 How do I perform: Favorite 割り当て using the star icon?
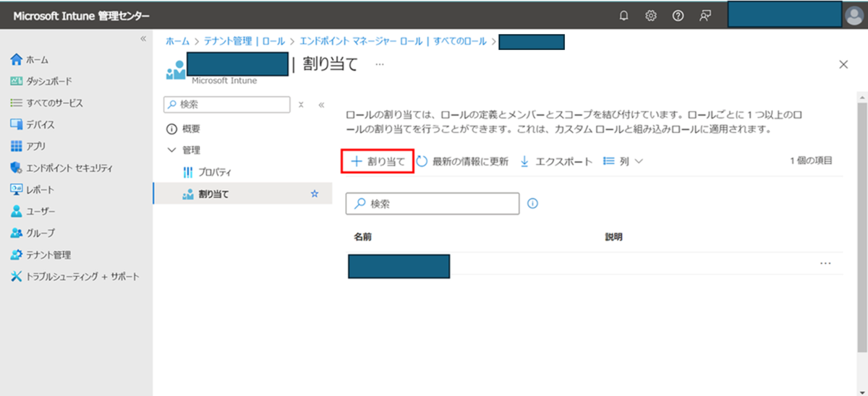[314, 194]
